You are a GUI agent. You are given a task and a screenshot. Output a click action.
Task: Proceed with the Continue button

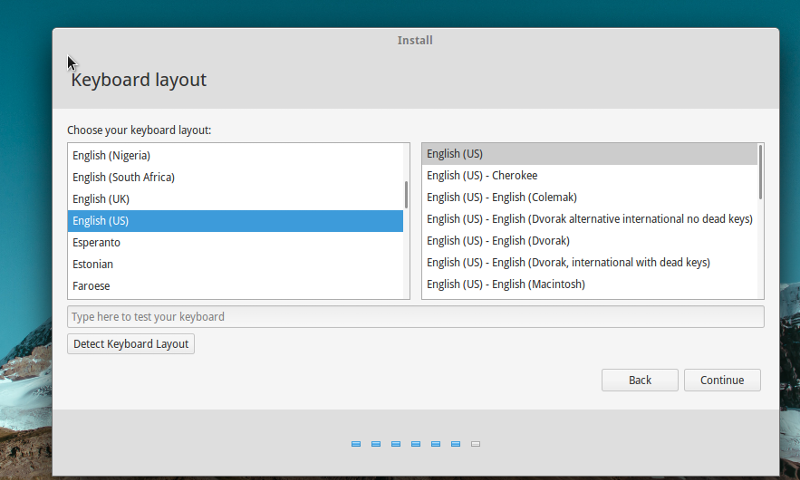pos(722,380)
